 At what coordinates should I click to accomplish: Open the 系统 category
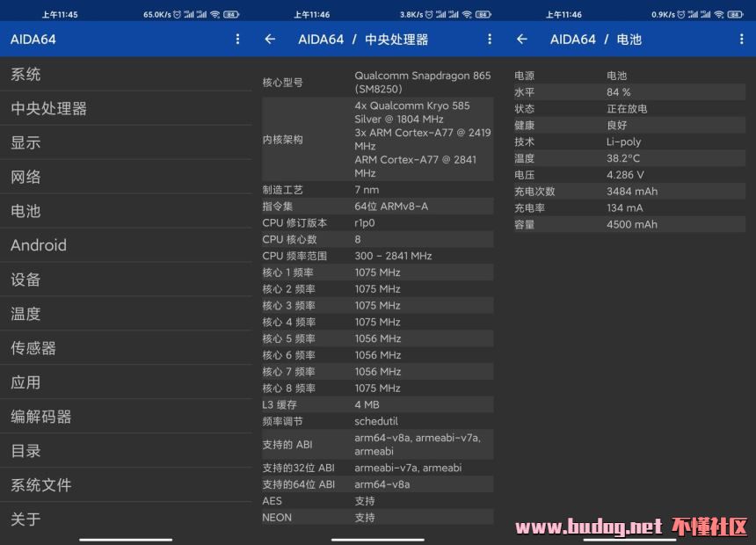(x=126, y=75)
